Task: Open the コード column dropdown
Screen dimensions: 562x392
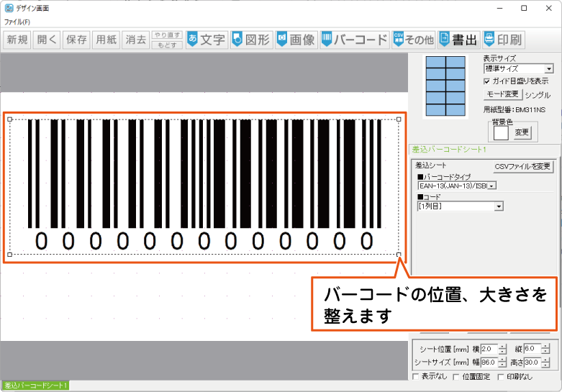Action: [461, 206]
